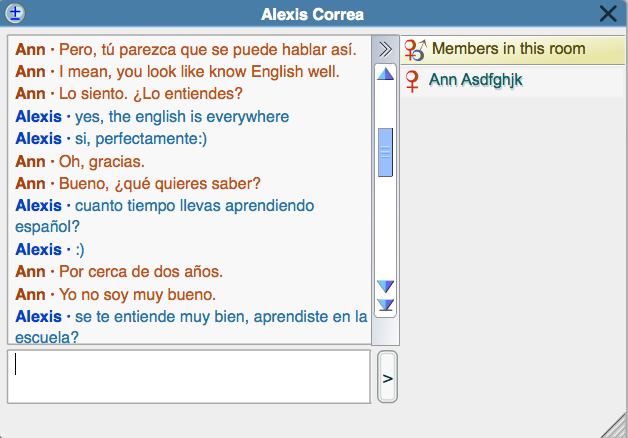Jump to bottom of chat with the bottom arrow
Image resolution: width=628 pixels, height=438 pixels.
385,304
